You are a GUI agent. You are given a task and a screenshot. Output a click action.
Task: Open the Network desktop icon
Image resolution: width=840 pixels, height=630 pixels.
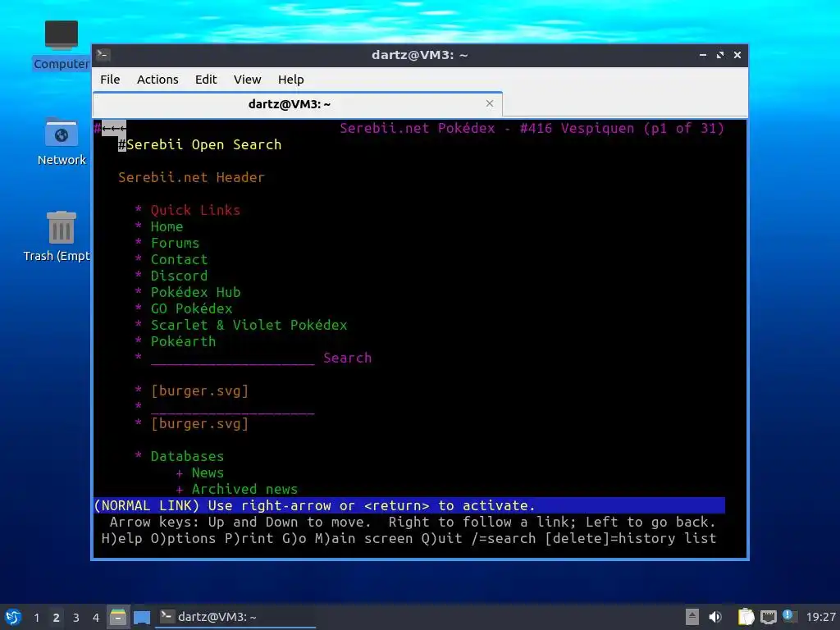(61, 142)
